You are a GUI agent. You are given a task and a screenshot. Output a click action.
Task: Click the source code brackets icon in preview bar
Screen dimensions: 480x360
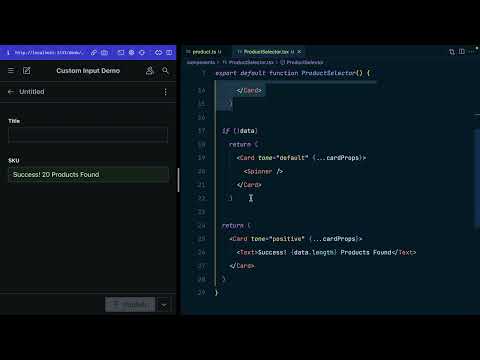(158, 53)
